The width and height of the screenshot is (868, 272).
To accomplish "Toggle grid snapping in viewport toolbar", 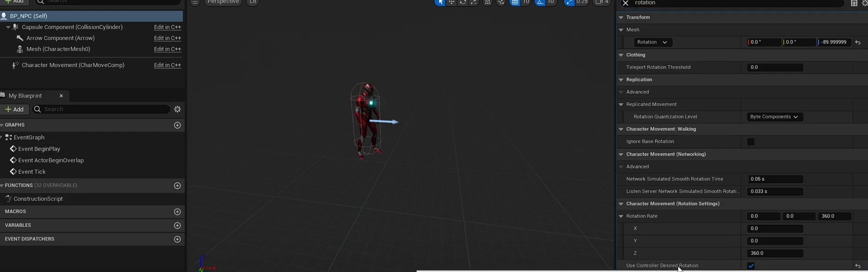I will click(x=515, y=2).
